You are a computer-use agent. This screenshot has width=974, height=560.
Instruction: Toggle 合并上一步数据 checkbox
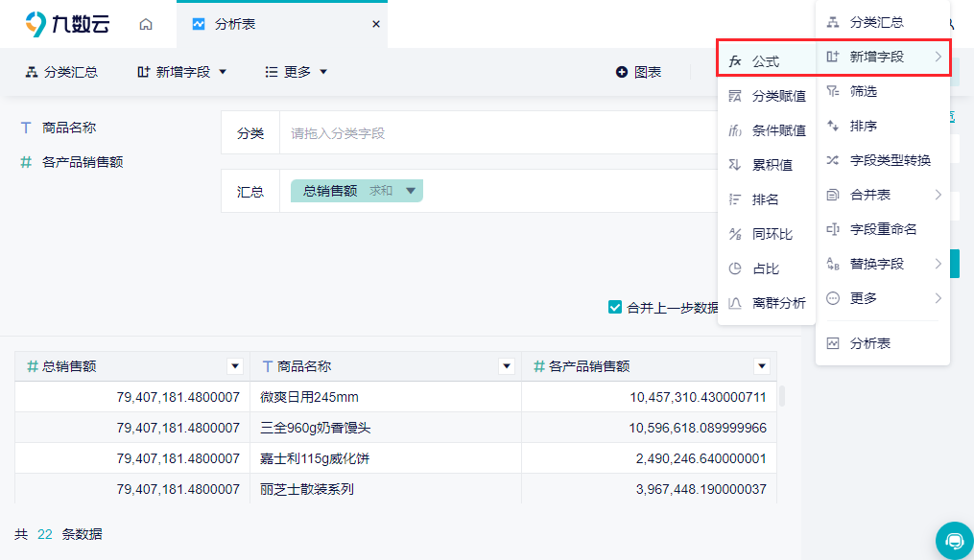click(x=615, y=307)
